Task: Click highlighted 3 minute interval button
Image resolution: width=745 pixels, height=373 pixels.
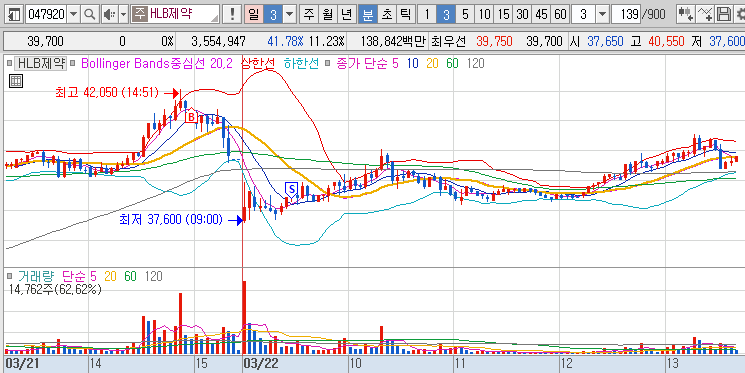Action: pyautogui.click(x=446, y=14)
